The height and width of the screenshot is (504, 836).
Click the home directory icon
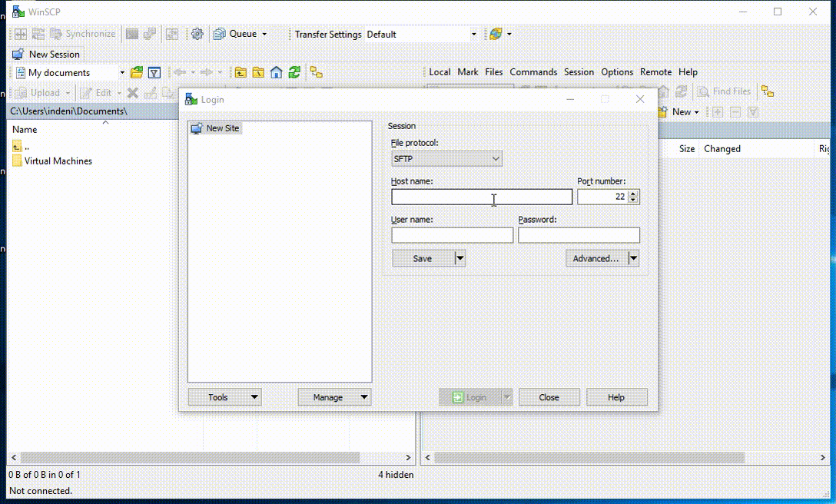[x=276, y=72]
